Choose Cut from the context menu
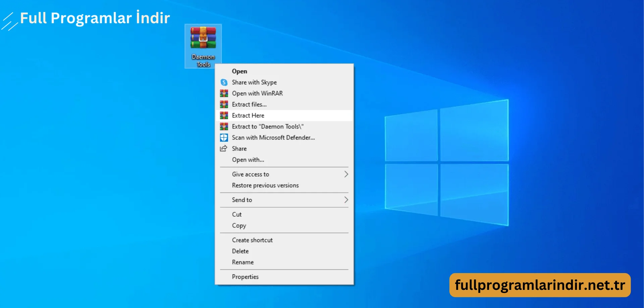This screenshot has height=308, width=644. coord(284,214)
